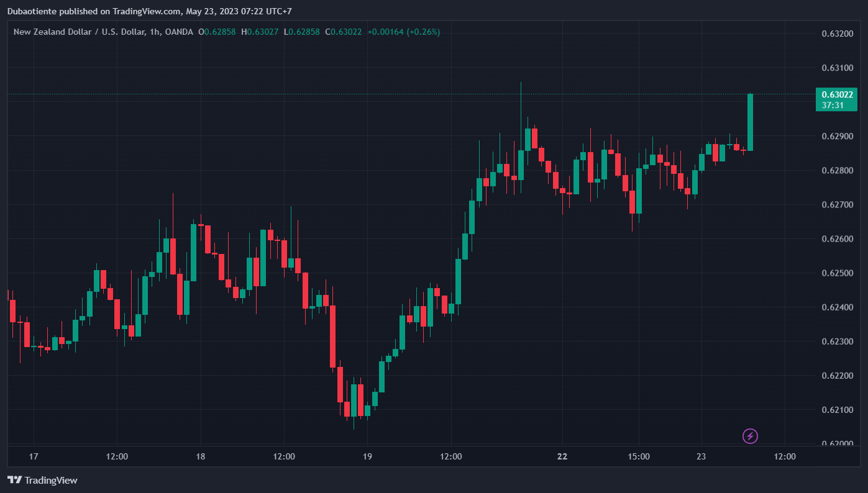Click the 0.63200 price axis label
Viewport: 868px width, 493px height.
[836, 33]
